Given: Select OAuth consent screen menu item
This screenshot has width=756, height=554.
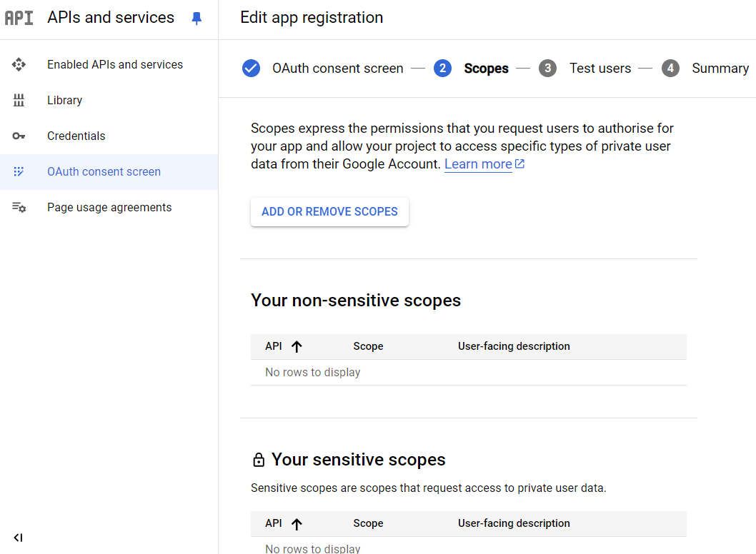Looking at the screenshot, I should pyautogui.click(x=109, y=171).
